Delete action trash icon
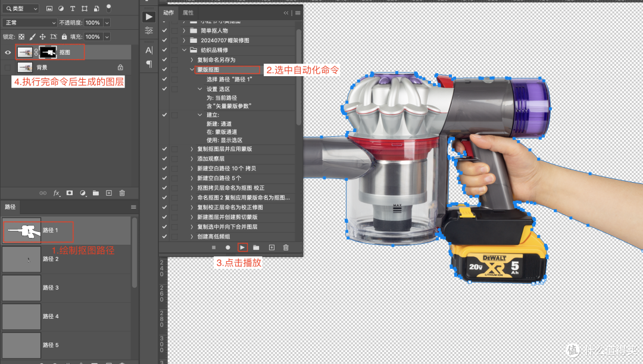 [286, 247]
